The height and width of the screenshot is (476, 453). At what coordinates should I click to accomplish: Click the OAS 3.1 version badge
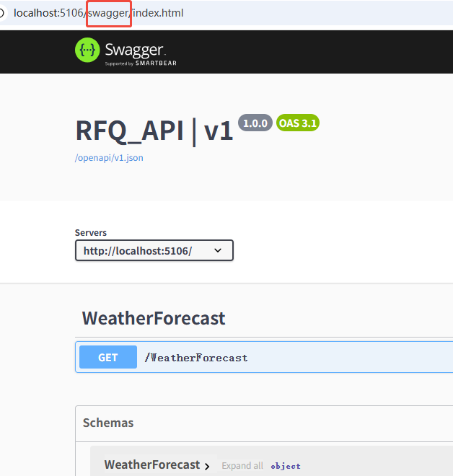pyautogui.click(x=298, y=123)
